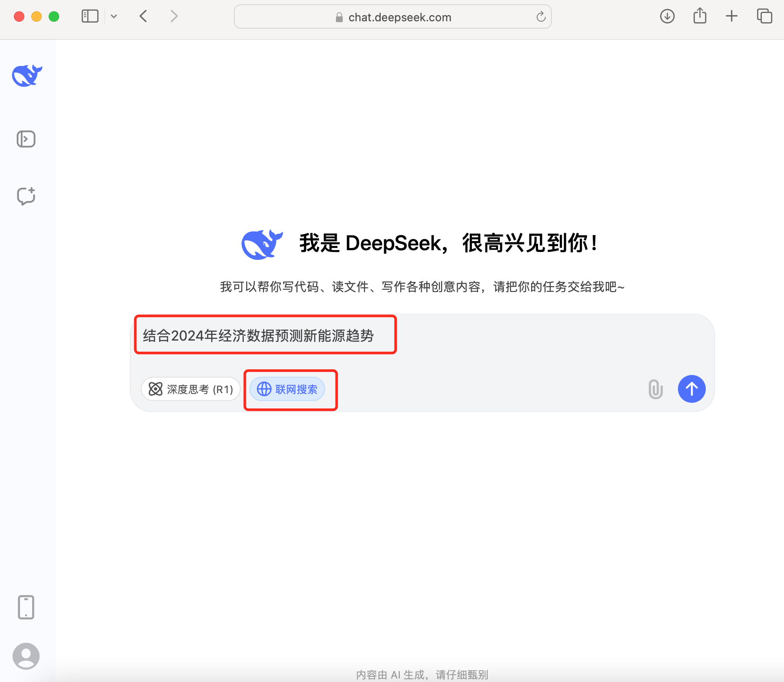784x682 pixels.
Task: Show Safari downloads
Action: coord(667,17)
